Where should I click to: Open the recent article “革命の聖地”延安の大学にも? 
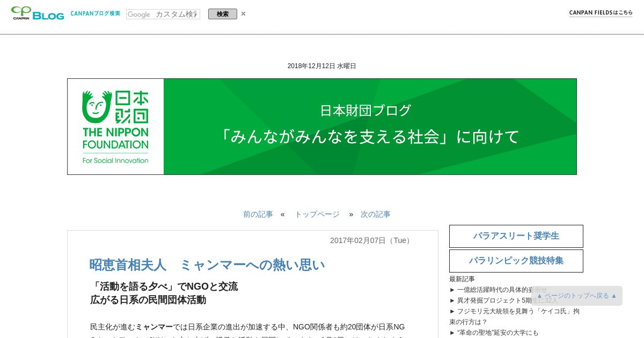click(498, 333)
